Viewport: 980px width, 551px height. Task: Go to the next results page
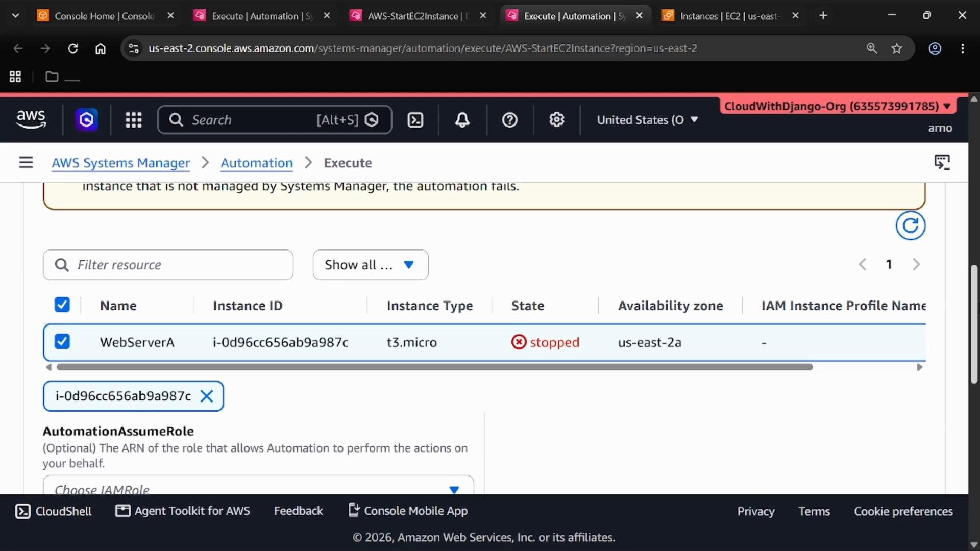(916, 264)
